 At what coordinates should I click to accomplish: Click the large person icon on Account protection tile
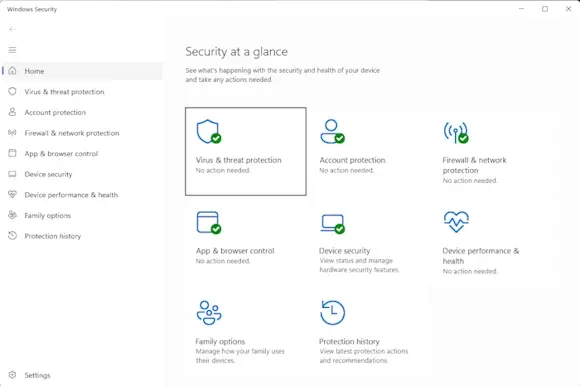pyautogui.click(x=333, y=131)
